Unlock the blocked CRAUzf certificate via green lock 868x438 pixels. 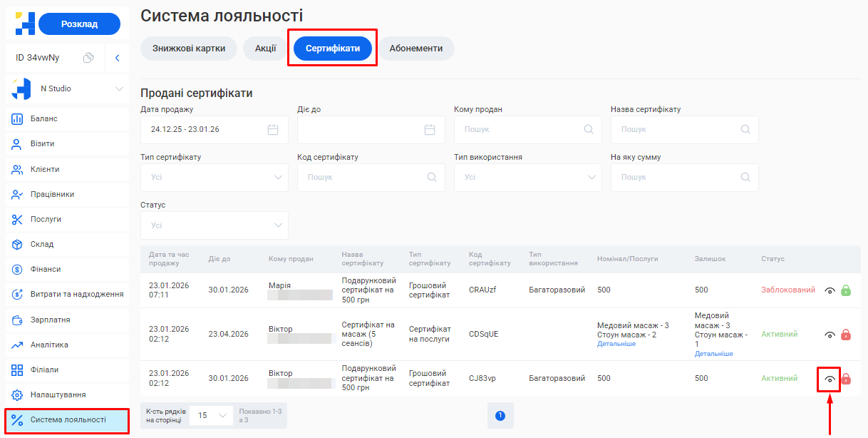pos(846,290)
